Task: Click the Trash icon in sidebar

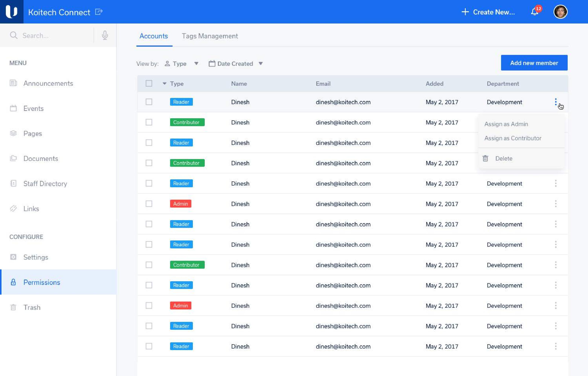Action: (x=13, y=307)
